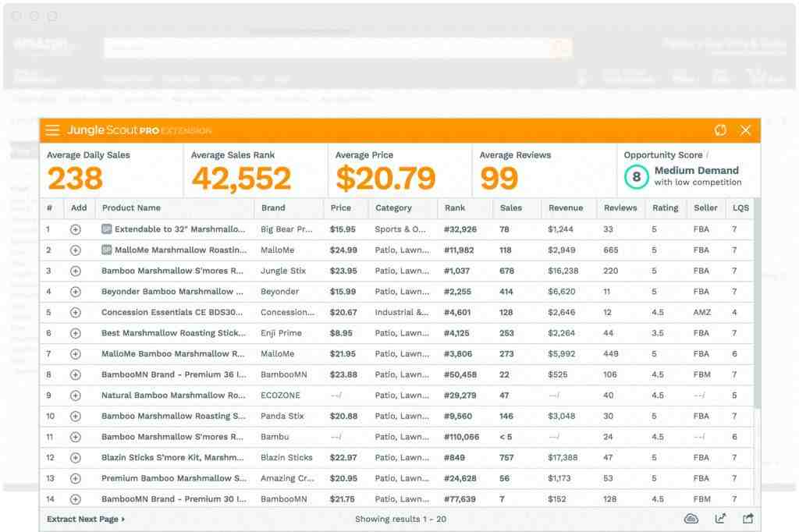This screenshot has height=532, width=799.
Task: Add the Panda Stix Bamboo Roasting product
Action: [76, 417]
